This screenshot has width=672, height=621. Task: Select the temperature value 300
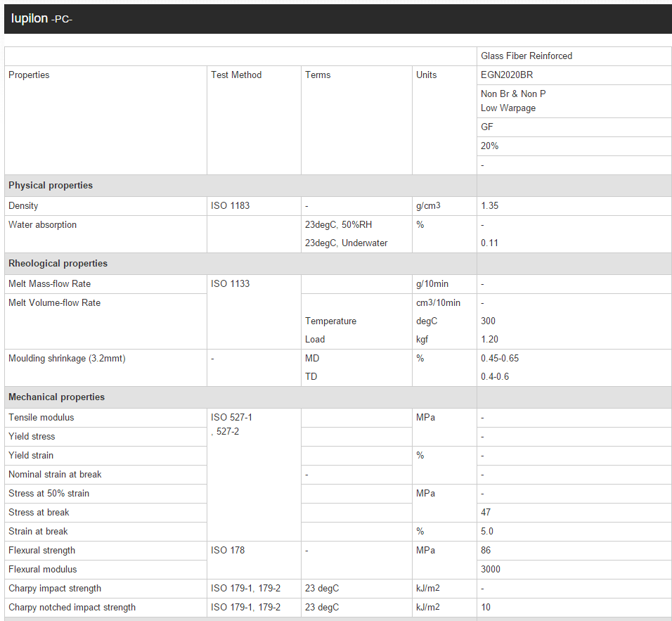[x=488, y=321]
